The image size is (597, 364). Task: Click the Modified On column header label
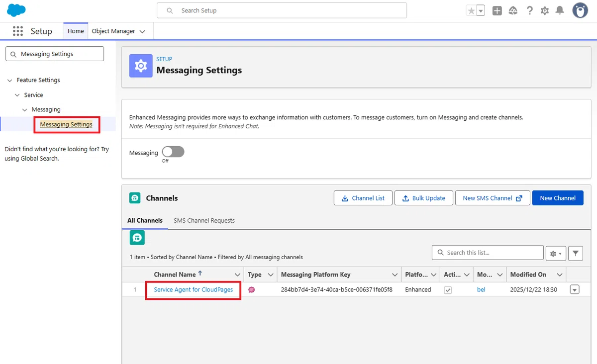(x=528, y=274)
